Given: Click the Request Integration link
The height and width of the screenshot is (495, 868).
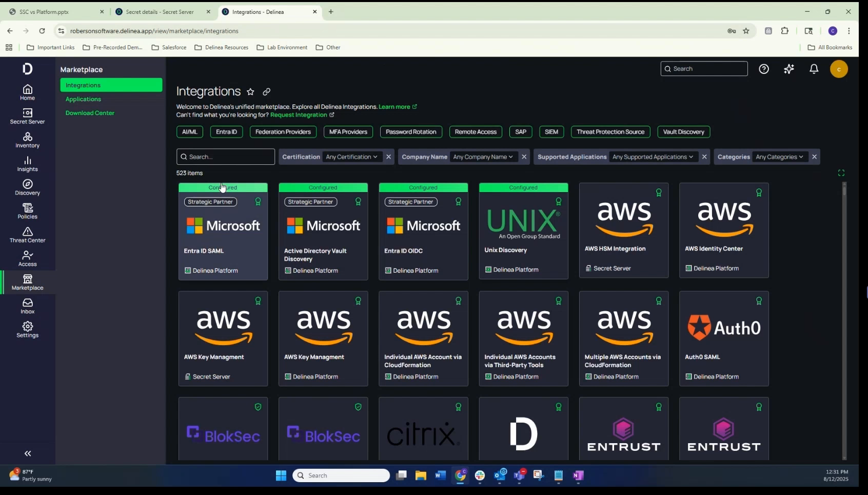Looking at the screenshot, I should click(299, 115).
